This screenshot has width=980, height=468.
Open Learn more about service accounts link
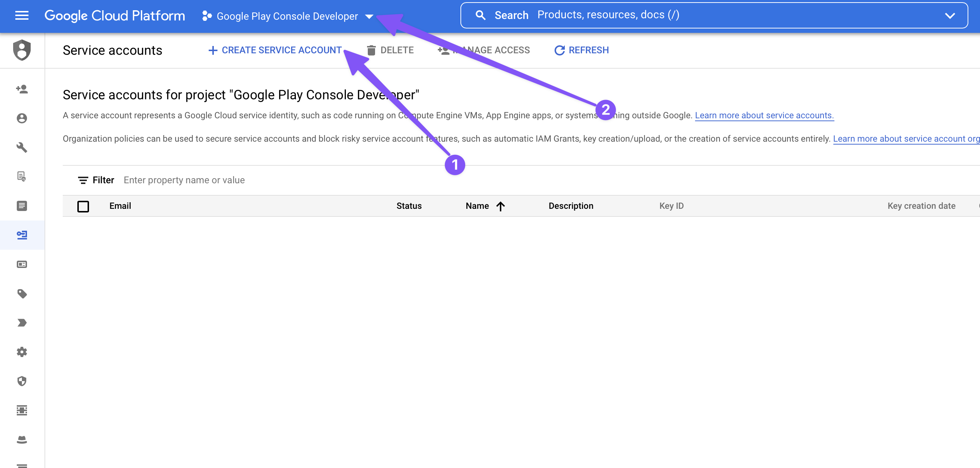(x=764, y=115)
